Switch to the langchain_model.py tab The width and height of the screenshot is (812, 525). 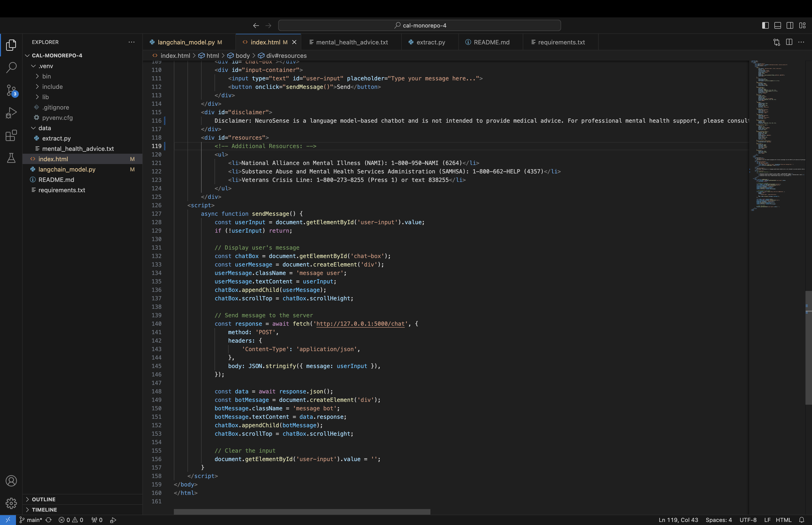(186, 42)
